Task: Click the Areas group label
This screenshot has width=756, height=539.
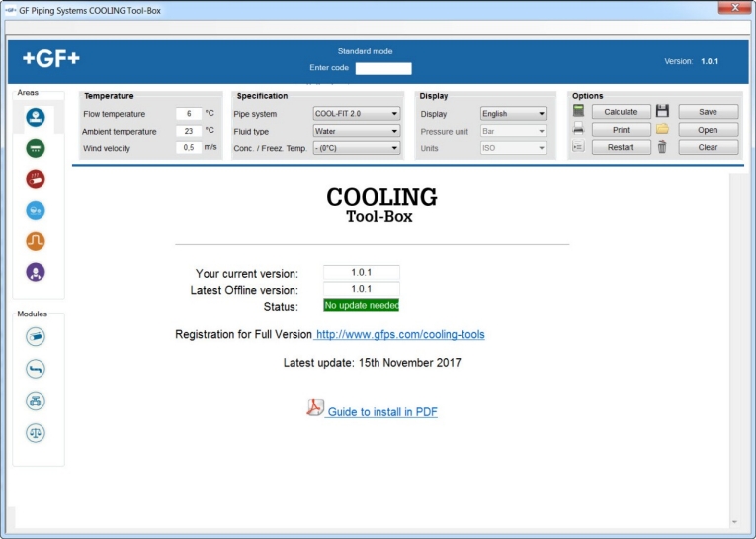Action: tap(28, 93)
